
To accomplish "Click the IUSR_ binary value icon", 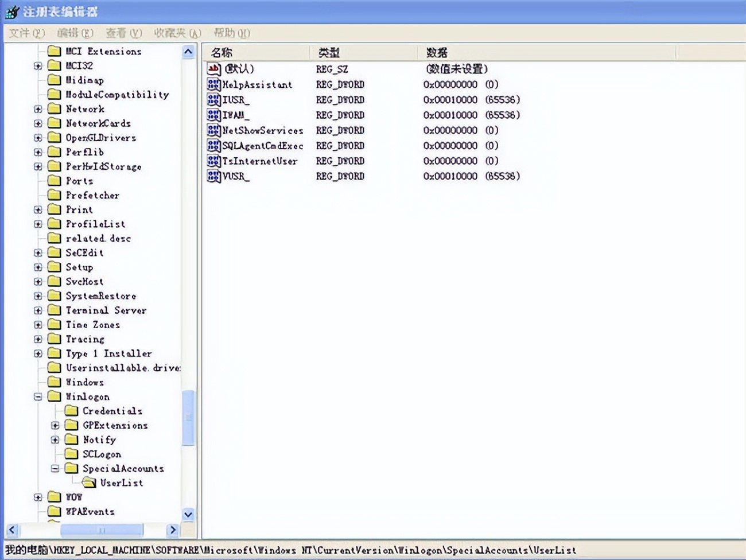I will pyautogui.click(x=213, y=100).
